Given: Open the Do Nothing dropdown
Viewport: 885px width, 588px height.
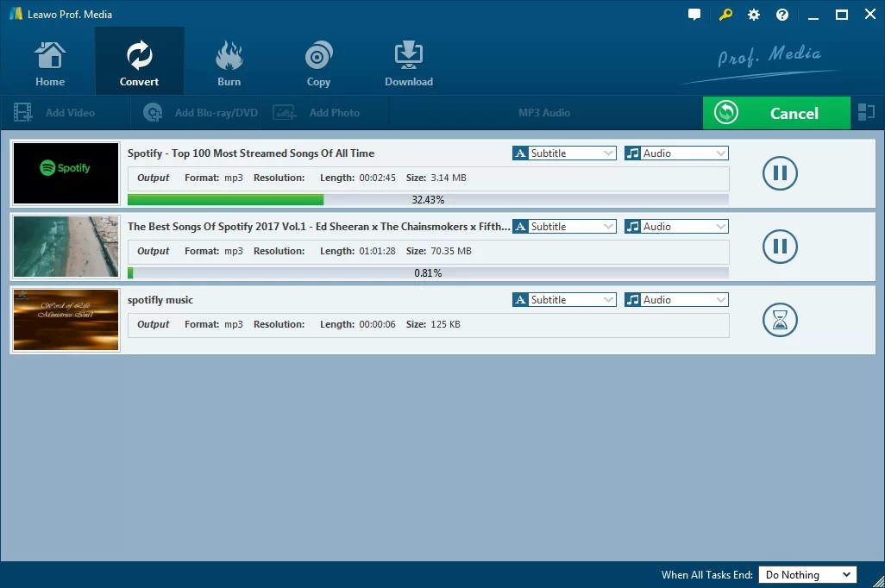Looking at the screenshot, I should 807,574.
